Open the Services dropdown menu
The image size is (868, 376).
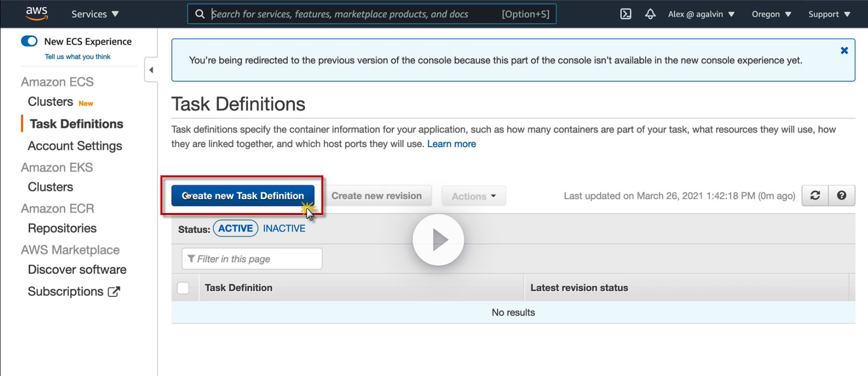(95, 14)
